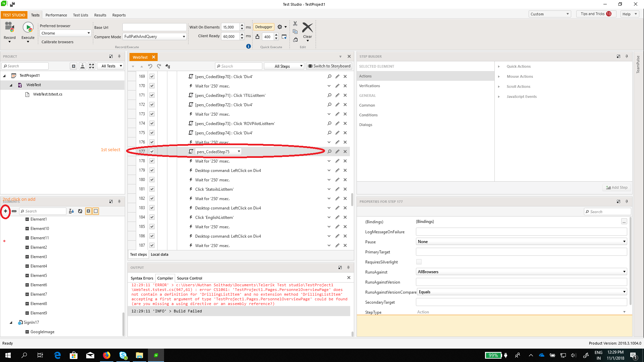Open the Preferred browser Chrome dropdown
The image size is (644, 362).
(x=65, y=33)
